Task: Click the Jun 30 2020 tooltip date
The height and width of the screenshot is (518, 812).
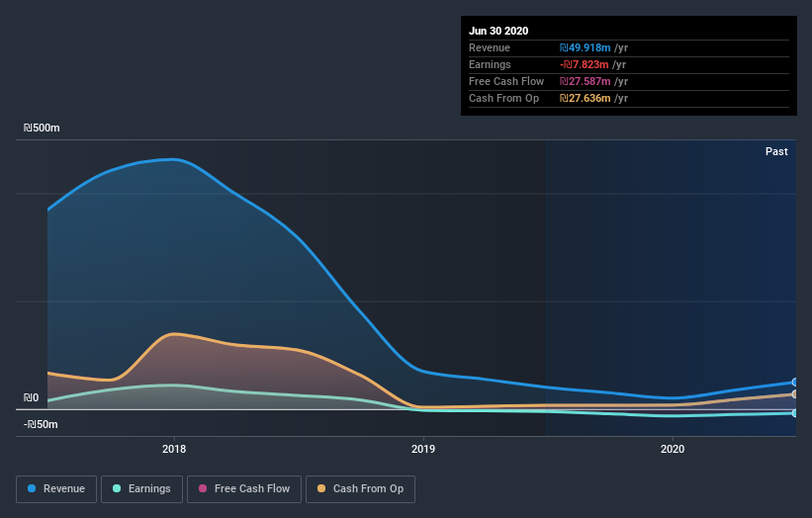Action: pos(498,31)
